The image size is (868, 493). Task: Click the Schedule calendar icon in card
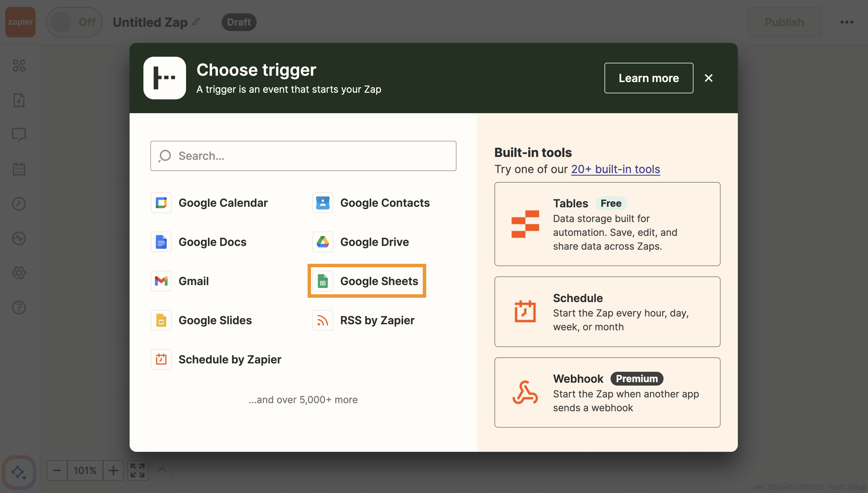[525, 311]
